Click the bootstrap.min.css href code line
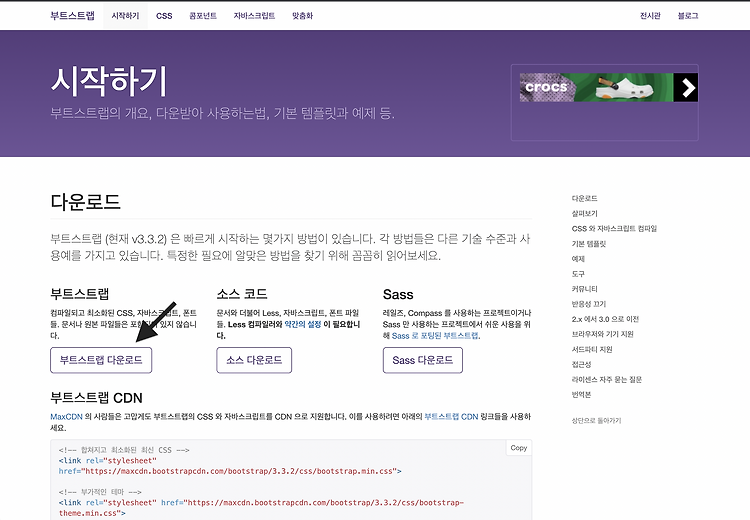 click(x=230, y=471)
